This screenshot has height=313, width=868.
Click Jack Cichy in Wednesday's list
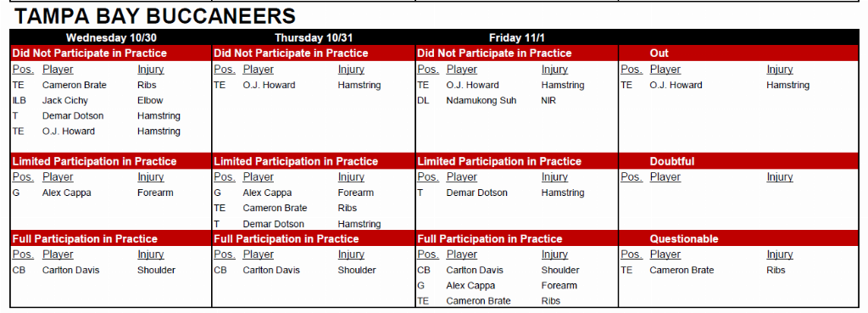(x=64, y=101)
